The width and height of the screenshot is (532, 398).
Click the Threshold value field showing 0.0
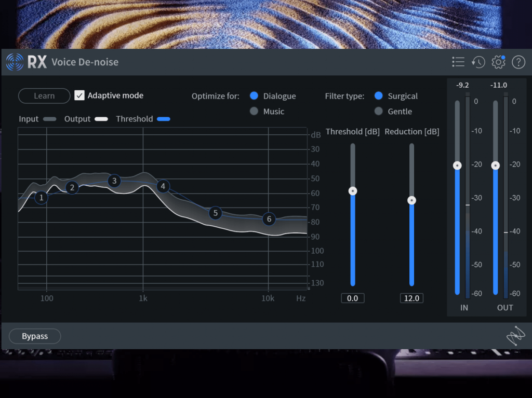pos(353,298)
